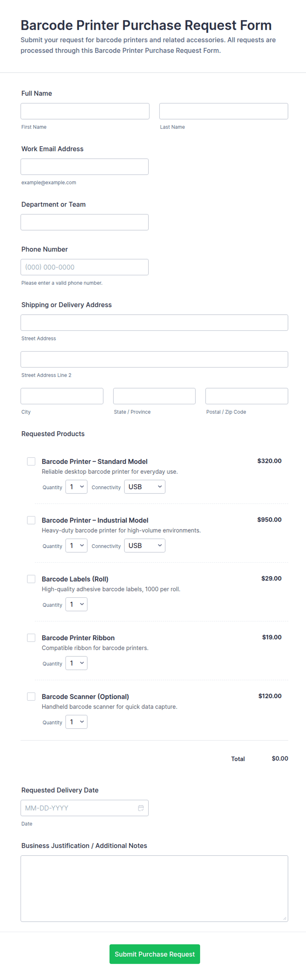Tick the Barcode Labels (Roll) checkbox

[31, 579]
